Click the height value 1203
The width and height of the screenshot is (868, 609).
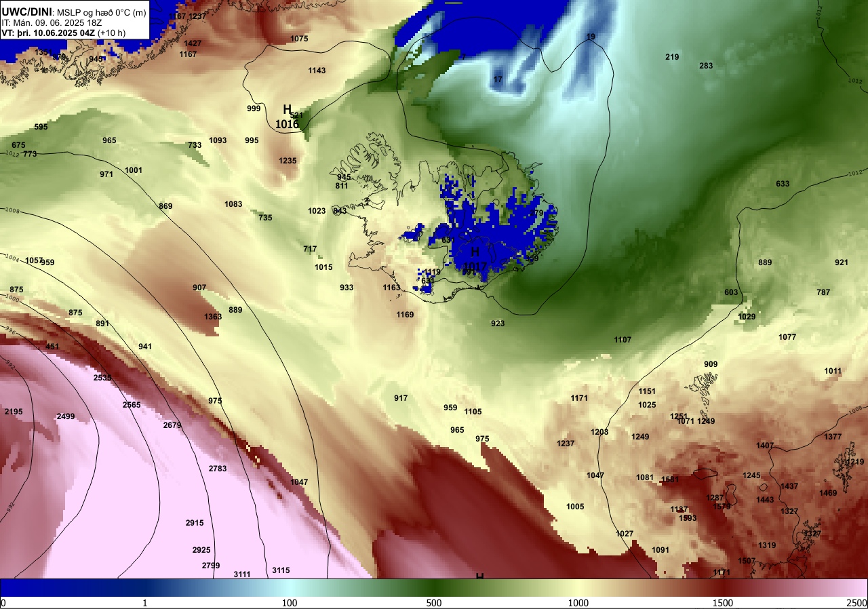[599, 432]
